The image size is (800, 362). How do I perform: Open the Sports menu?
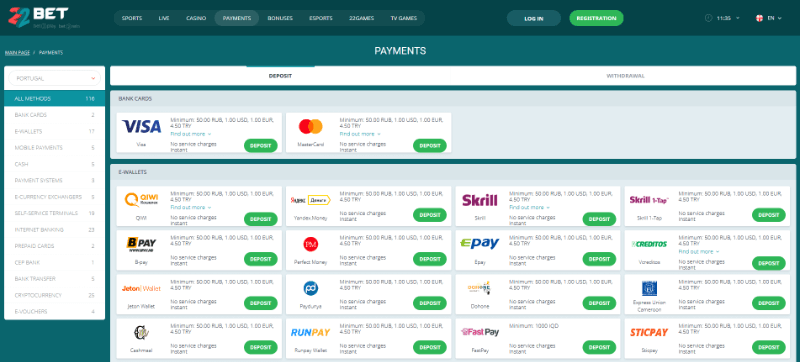coord(132,18)
